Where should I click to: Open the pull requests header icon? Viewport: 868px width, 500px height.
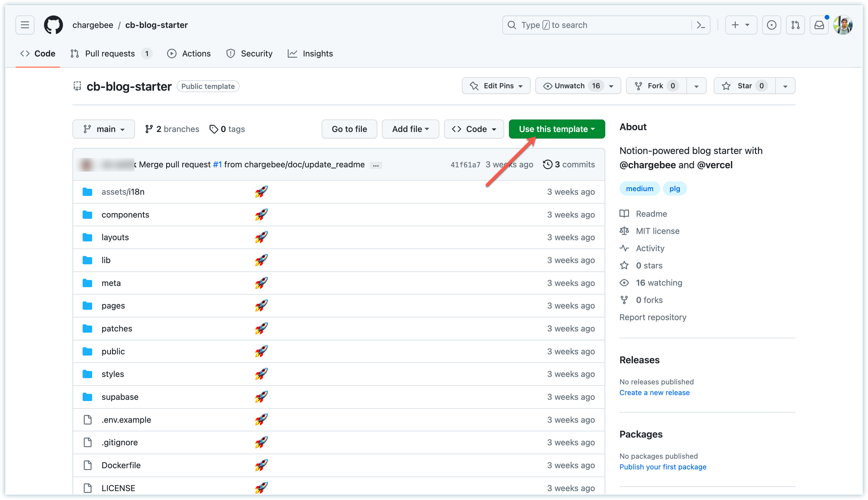(795, 25)
